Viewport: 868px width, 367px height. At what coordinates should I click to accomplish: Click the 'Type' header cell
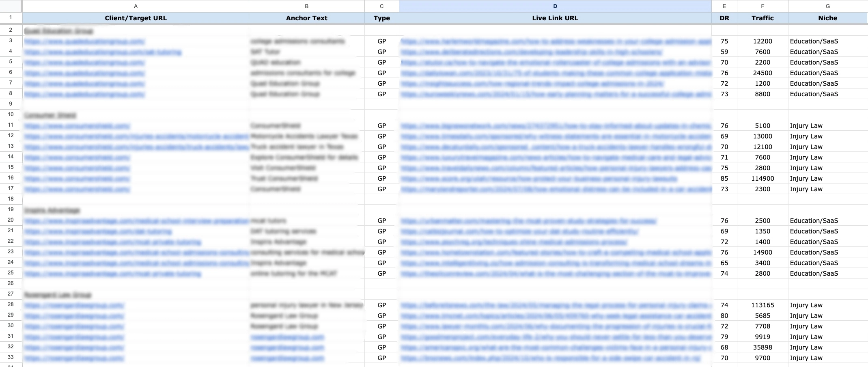click(x=381, y=18)
